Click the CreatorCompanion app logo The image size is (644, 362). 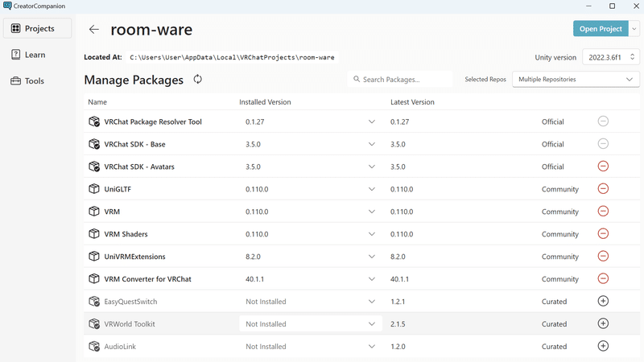pyautogui.click(x=7, y=6)
